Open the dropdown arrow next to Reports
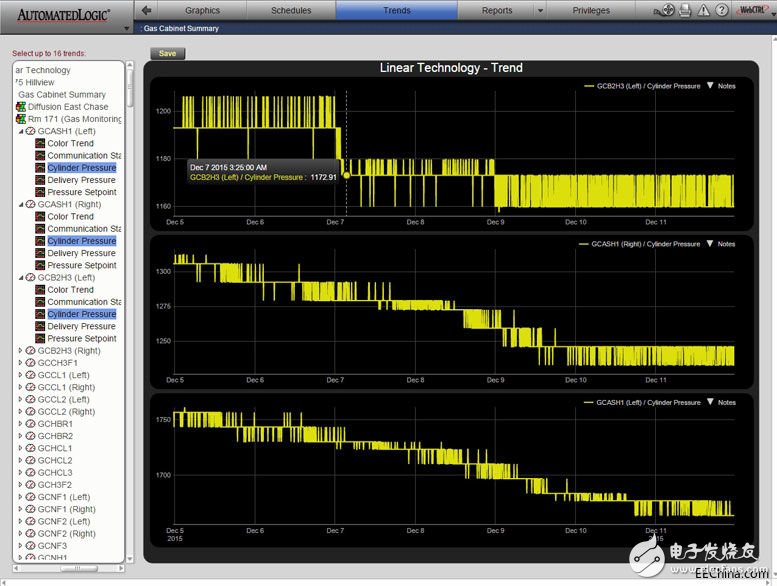Viewport: 777px width, 586px height. (x=540, y=11)
